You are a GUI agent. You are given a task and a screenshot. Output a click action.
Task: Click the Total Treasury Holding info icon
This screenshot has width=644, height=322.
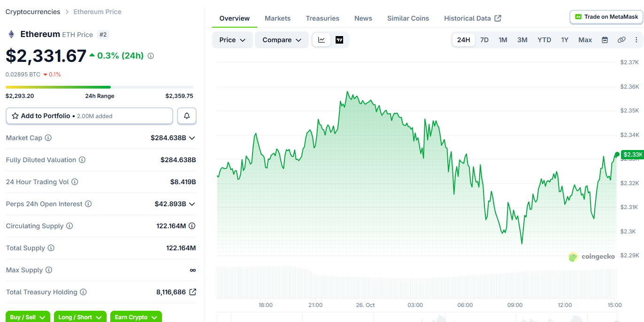pyautogui.click(x=83, y=292)
